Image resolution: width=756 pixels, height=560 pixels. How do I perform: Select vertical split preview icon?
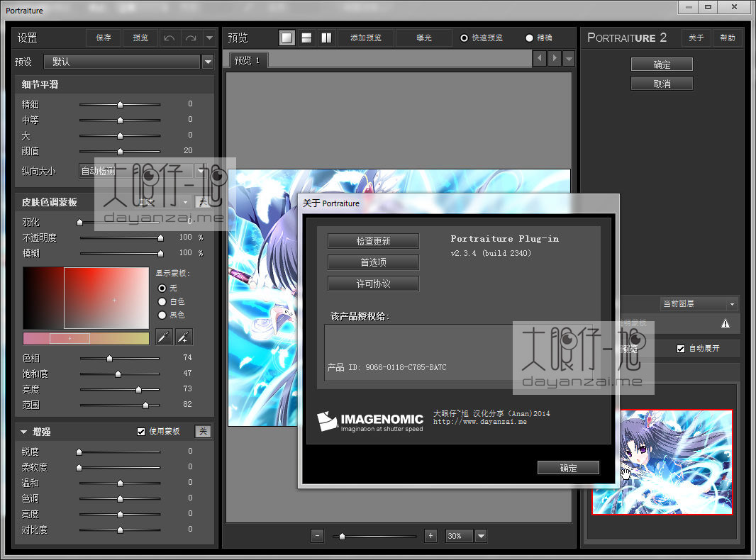(326, 38)
